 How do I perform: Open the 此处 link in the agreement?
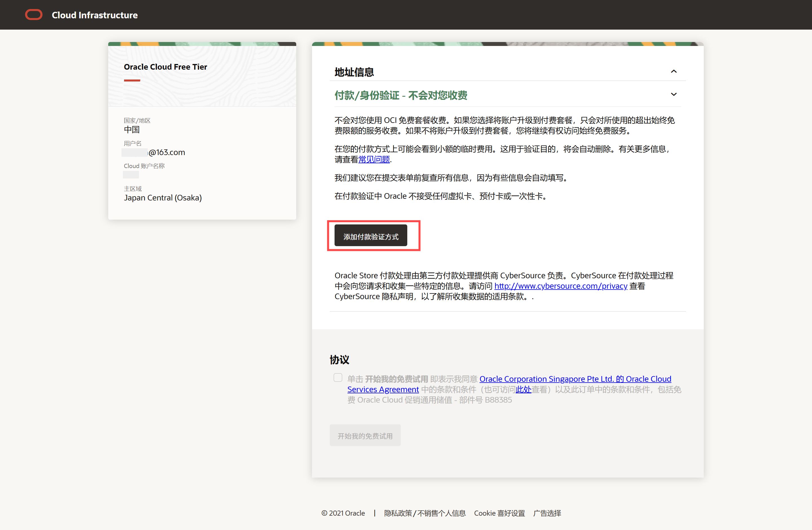click(523, 389)
